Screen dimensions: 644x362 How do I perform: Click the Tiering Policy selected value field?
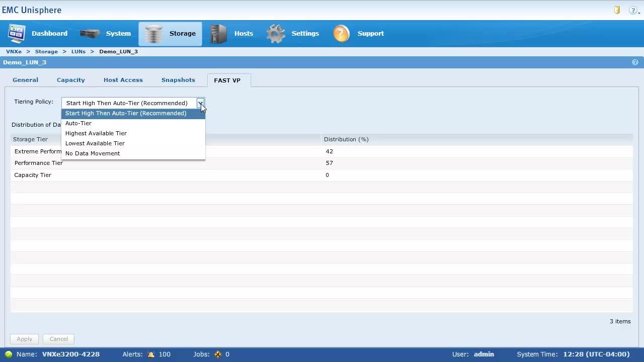pos(129,103)
